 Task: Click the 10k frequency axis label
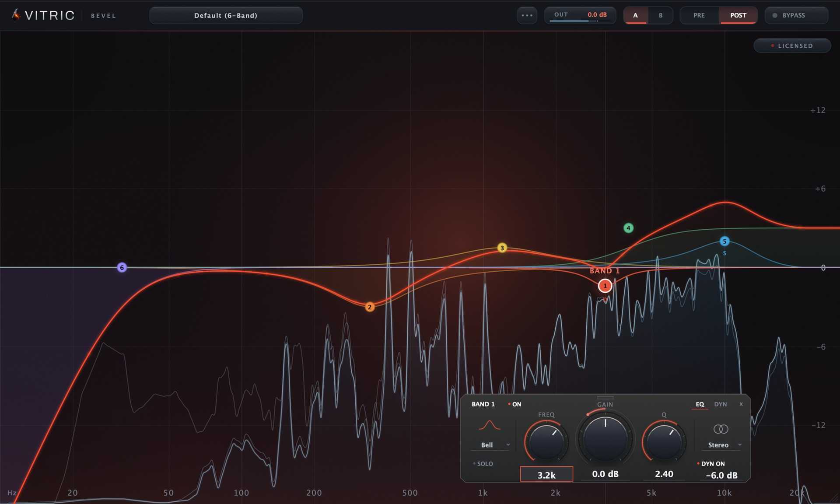click(724, 493)
